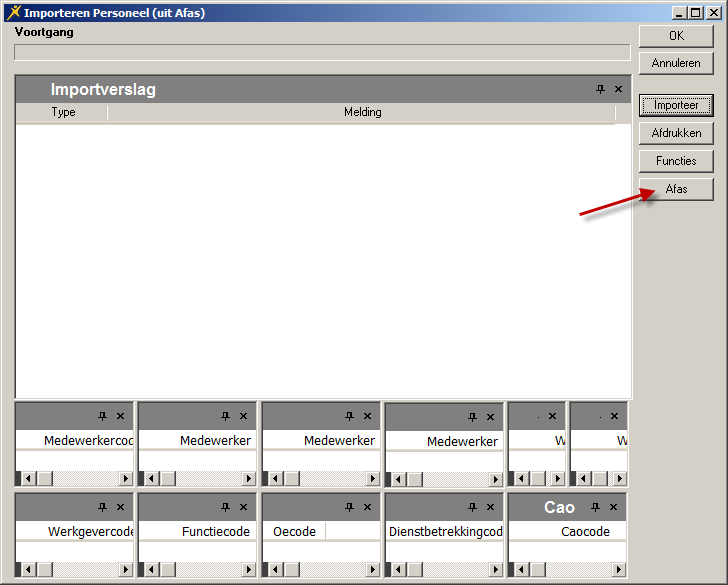Screen dimensions: 728x585
Task: Click the Melding column header
Action: 362,113
